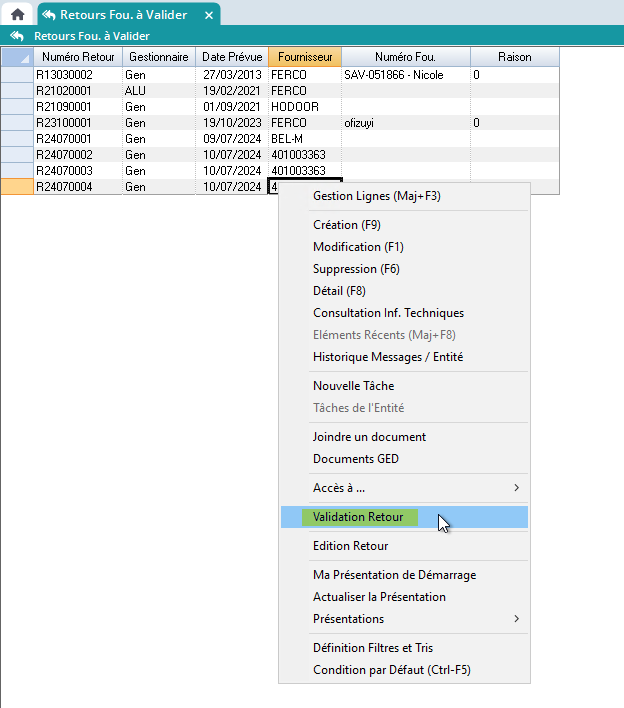
Task: Click the row selector for R24070004
Action: 16,187
